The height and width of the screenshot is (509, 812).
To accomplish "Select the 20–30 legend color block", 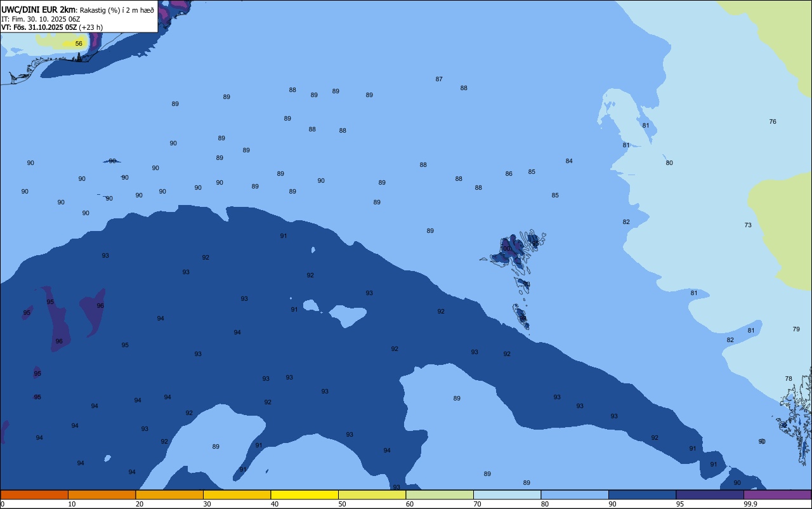I will point(169,494).
